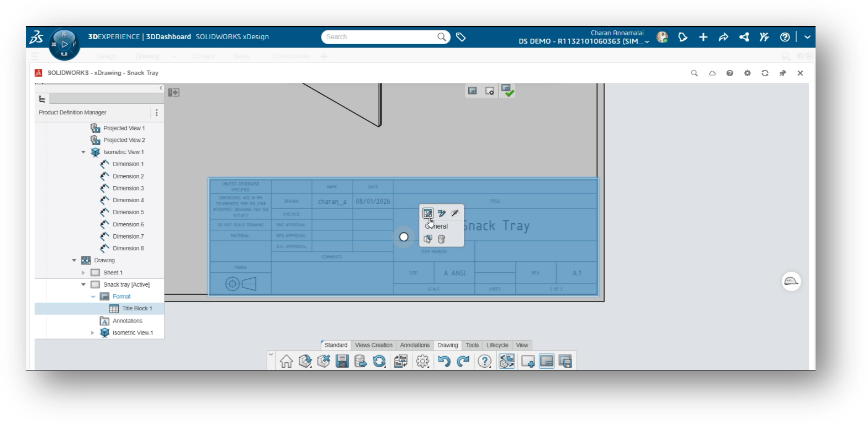Image resolution: width=868 pixels, height=423 pixels.
Task: Click the widget cloud icon
Action: [x=712, y=73]
